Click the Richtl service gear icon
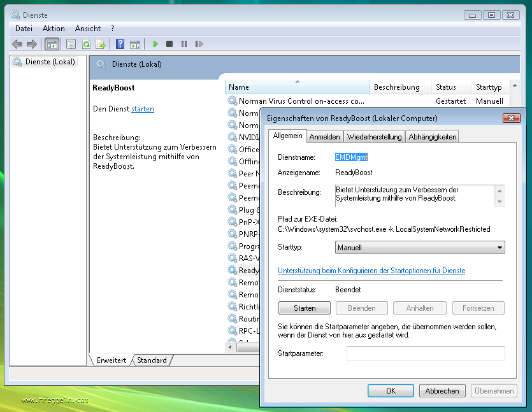This screenshot has height=412, width=532. click(233, 306)
